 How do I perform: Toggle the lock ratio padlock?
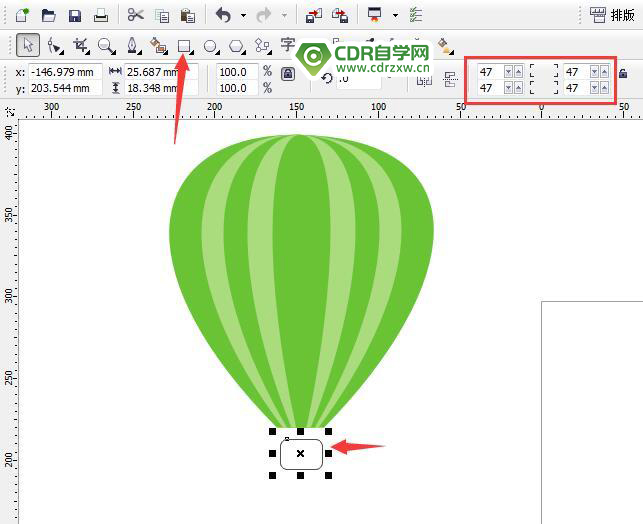[288, 74]
